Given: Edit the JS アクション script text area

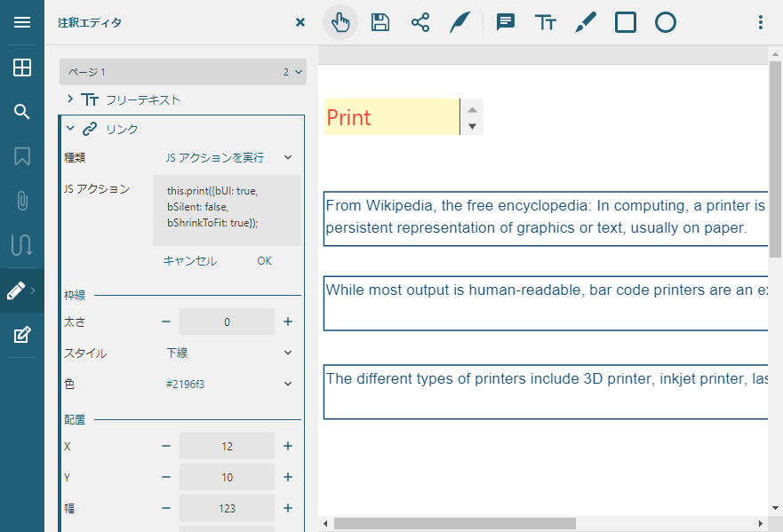Looking at the screenshot, I should point(228,210).
